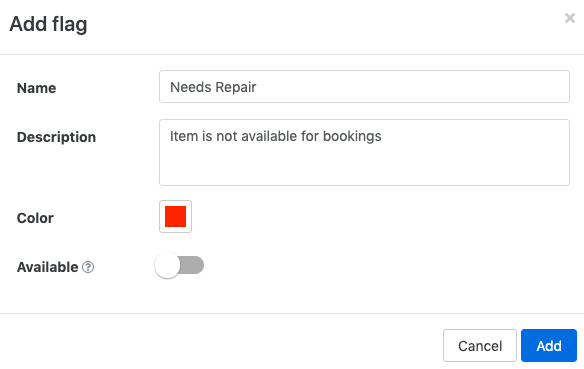This screenshot has width=584, height=369.
Task: Click the Add button
Action: coord(549,346)
